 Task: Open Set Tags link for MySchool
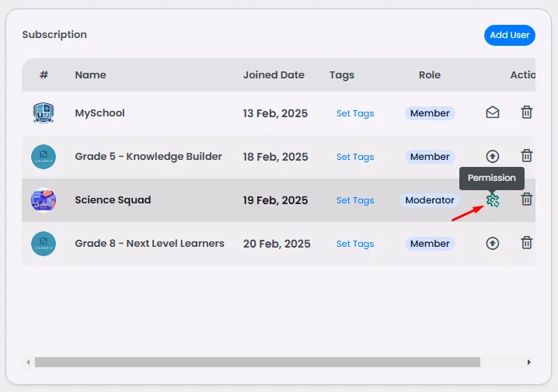[x=354, y=113]
